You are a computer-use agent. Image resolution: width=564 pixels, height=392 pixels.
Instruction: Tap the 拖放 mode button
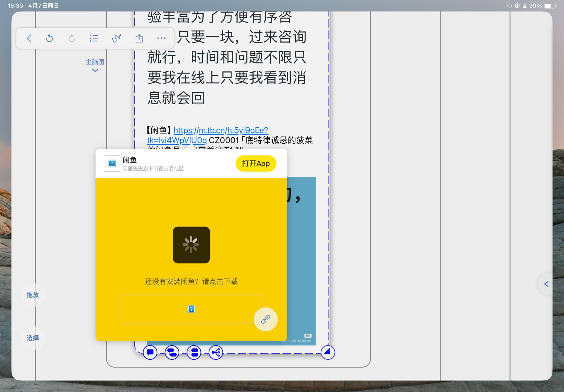(x=33, y=295)
